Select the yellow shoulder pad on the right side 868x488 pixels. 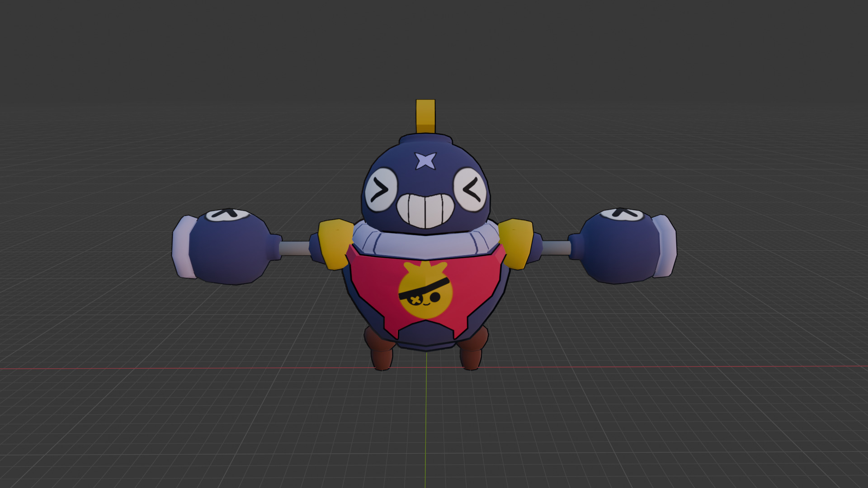(516, 244)
